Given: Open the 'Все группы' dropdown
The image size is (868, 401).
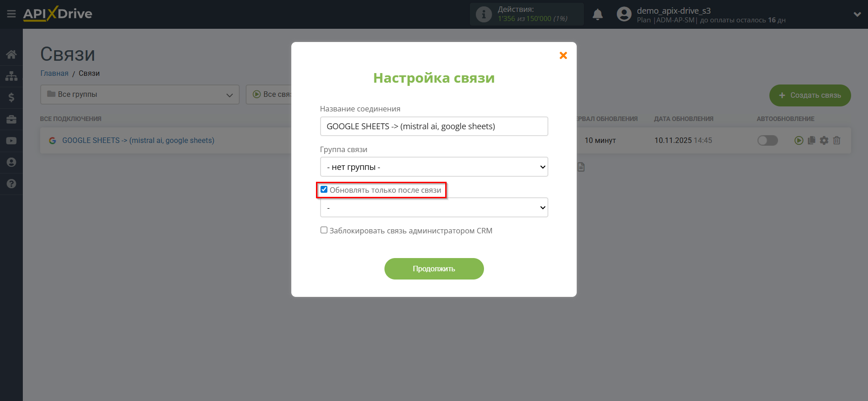Looking at the screenshot, I should point(140,95).
